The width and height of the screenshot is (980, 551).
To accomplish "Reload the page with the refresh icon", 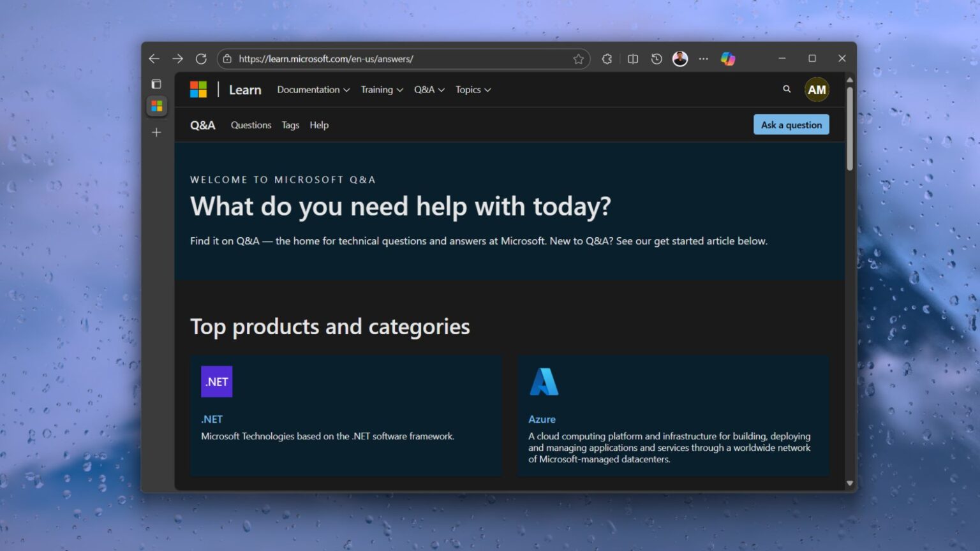I will click(x=202, y=59).
